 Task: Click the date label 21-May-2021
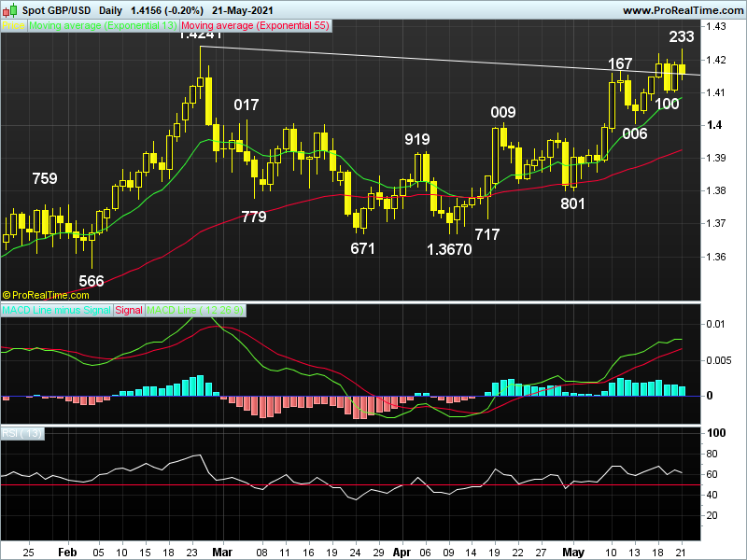coord(243,10)
